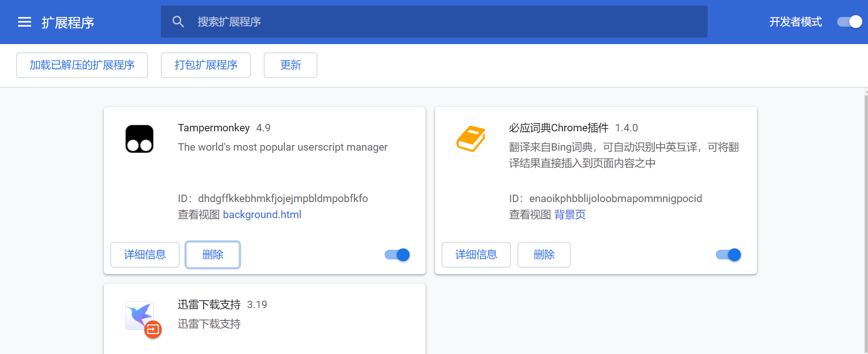Click the userscript manager description text
The width and height of the screenshot is (868, 354).
[x=283, y=147]
